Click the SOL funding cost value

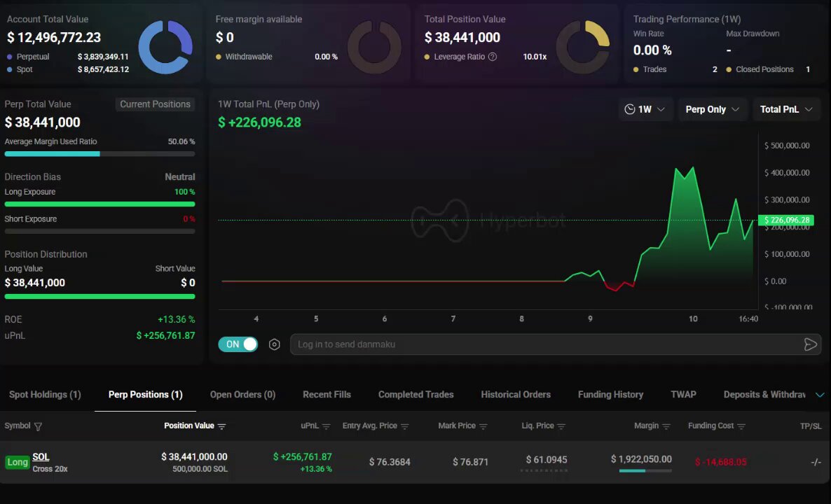pos(721,462)
